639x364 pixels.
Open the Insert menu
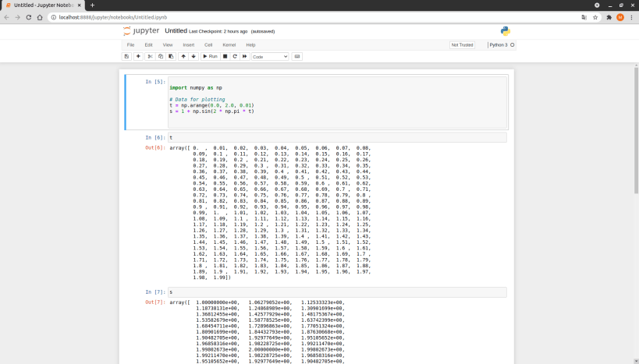tap(189, 44)
